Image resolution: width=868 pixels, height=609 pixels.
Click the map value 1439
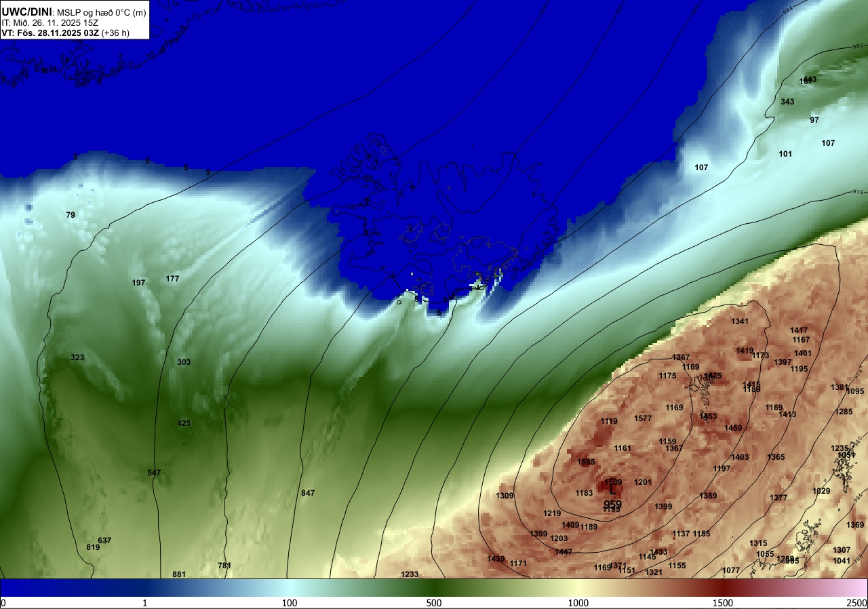click(496, 559)
